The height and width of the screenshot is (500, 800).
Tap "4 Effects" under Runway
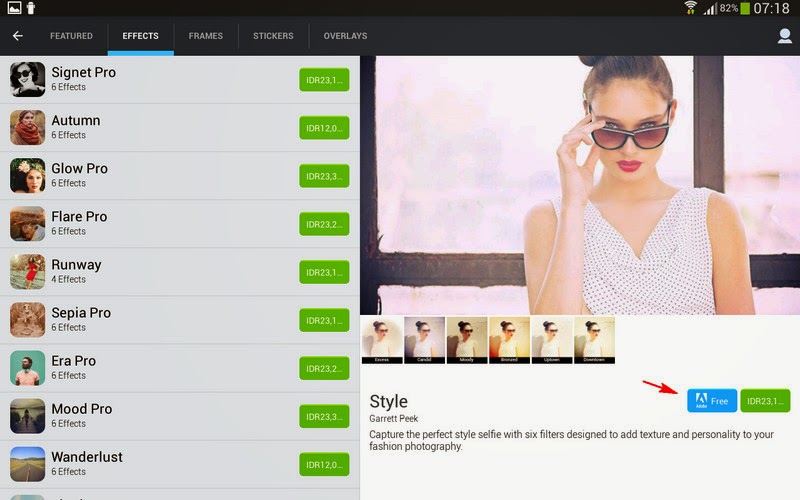68,280
